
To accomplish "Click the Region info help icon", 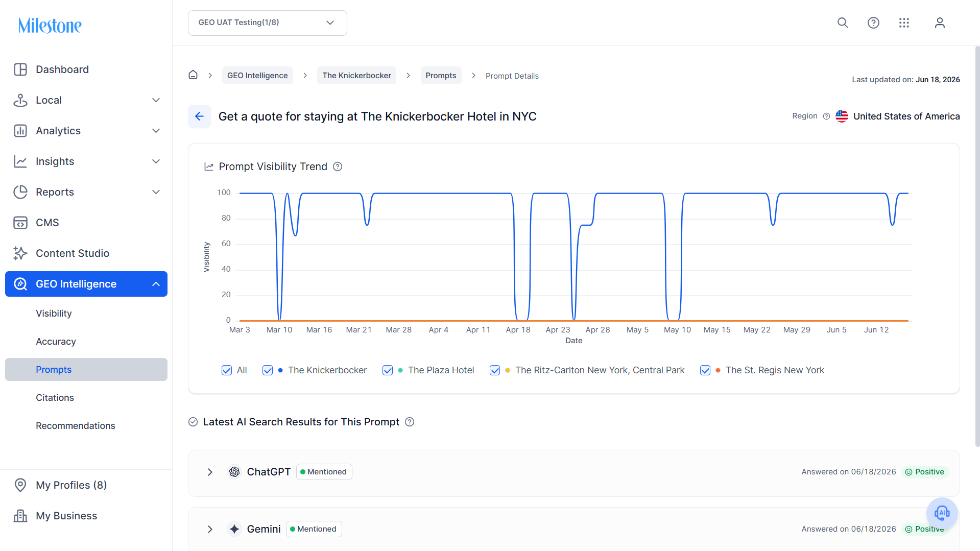I will 826,116.
